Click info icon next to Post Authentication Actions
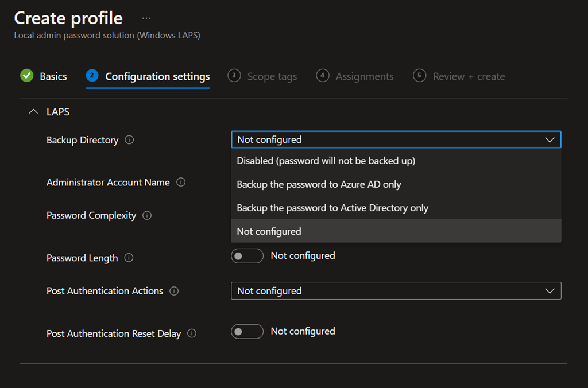 pos(174,291)
